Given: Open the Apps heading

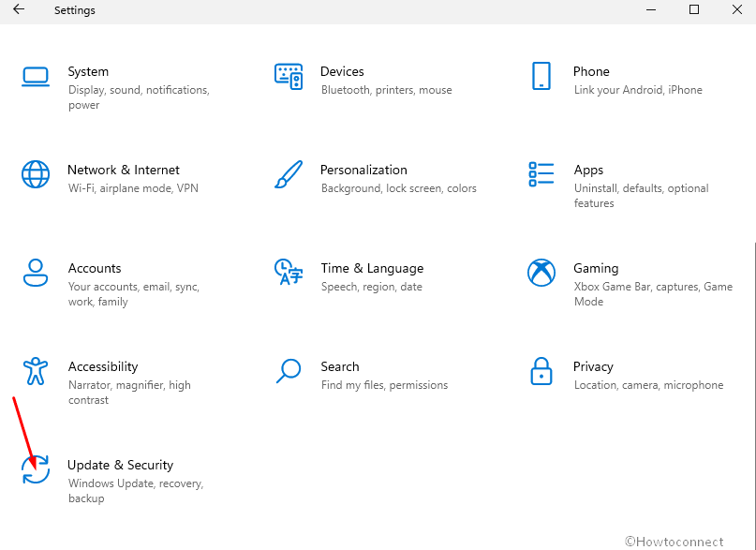Looking at the screenshot, I should pyautogui.click(x=588, y=171).
